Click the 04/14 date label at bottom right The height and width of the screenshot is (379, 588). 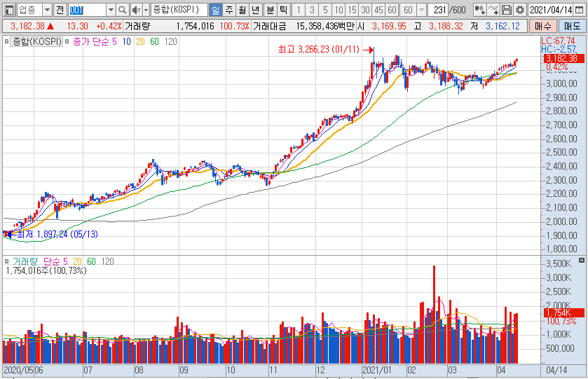pos(556,371)
